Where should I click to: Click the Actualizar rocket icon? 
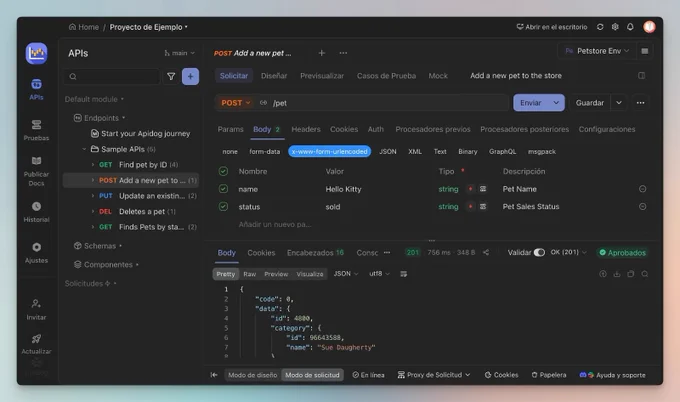point(36,339)
